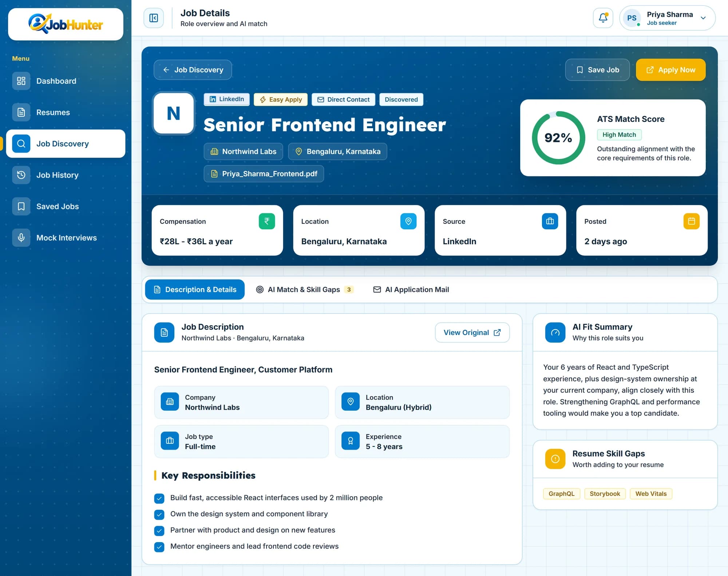Click the Storybook skill gap tag
728x576 pixels.
(x=605, y=494)
